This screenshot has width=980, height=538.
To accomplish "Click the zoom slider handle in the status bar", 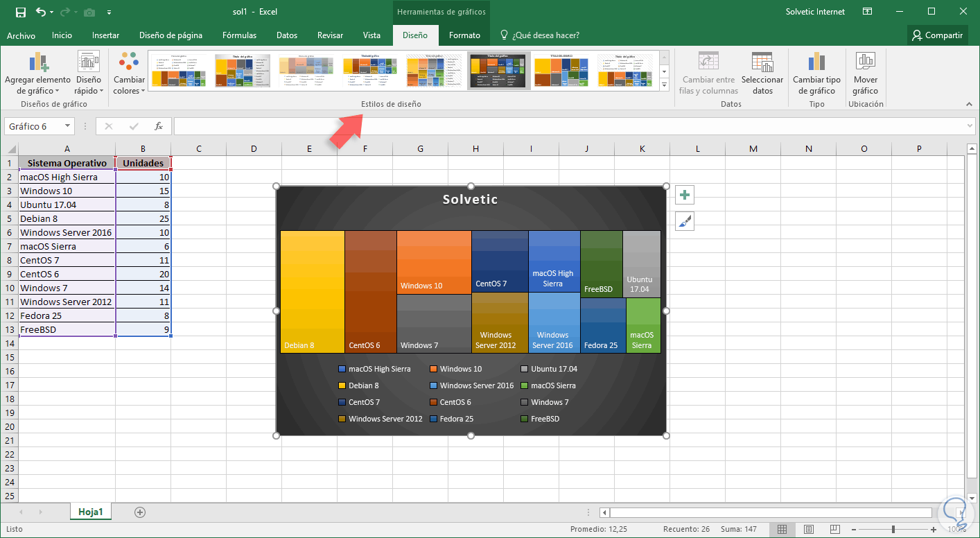I will coord(893,530).
